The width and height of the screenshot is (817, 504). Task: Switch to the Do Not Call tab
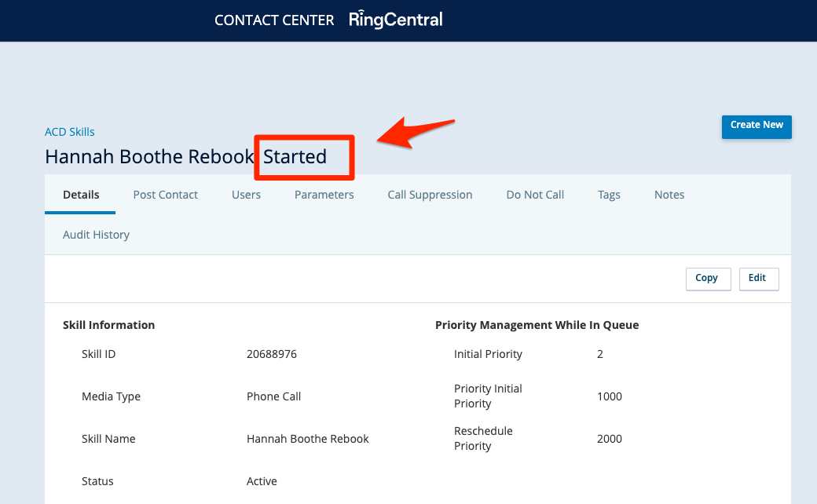(x=535, y=195)
